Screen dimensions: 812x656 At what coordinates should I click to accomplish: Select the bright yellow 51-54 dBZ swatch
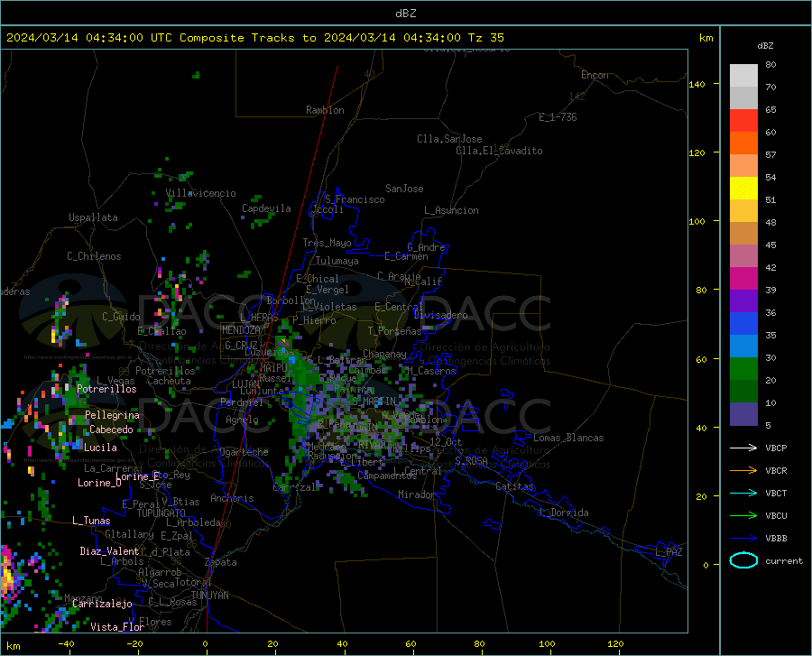coord(743,189)
